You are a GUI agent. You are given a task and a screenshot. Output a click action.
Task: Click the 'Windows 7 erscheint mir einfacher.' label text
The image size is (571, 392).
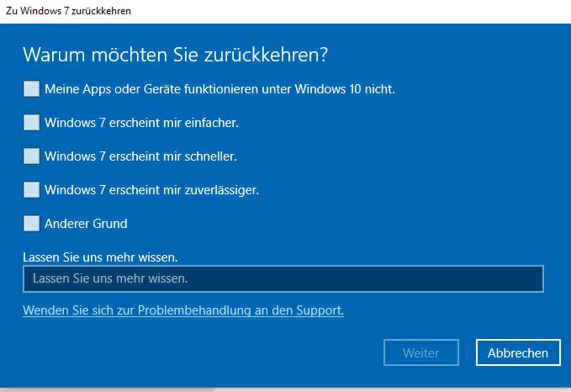(x=141, y=122)
